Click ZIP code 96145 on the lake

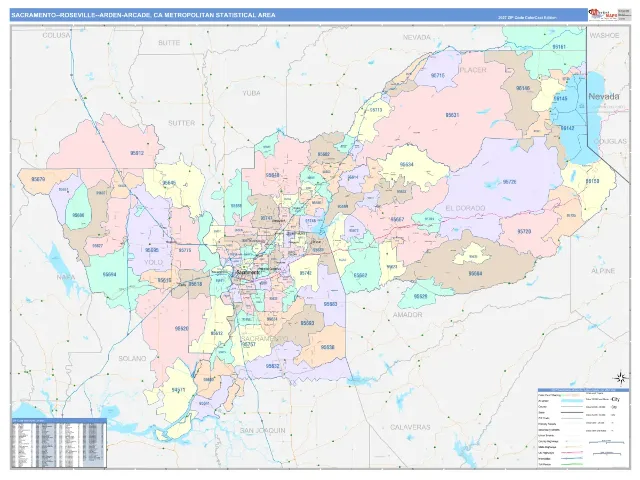click(x=560, y=98)
